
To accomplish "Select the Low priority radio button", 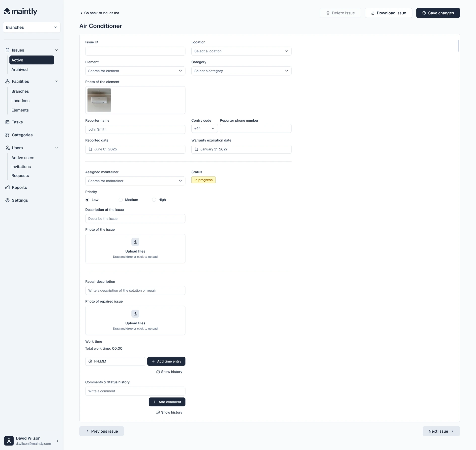I will [87, 200].
